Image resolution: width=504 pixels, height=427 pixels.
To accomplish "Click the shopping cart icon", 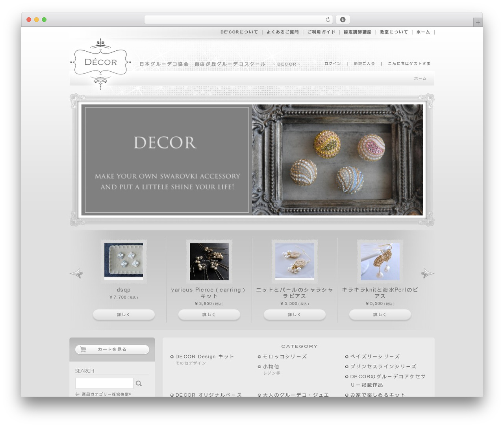I will 83,349.
